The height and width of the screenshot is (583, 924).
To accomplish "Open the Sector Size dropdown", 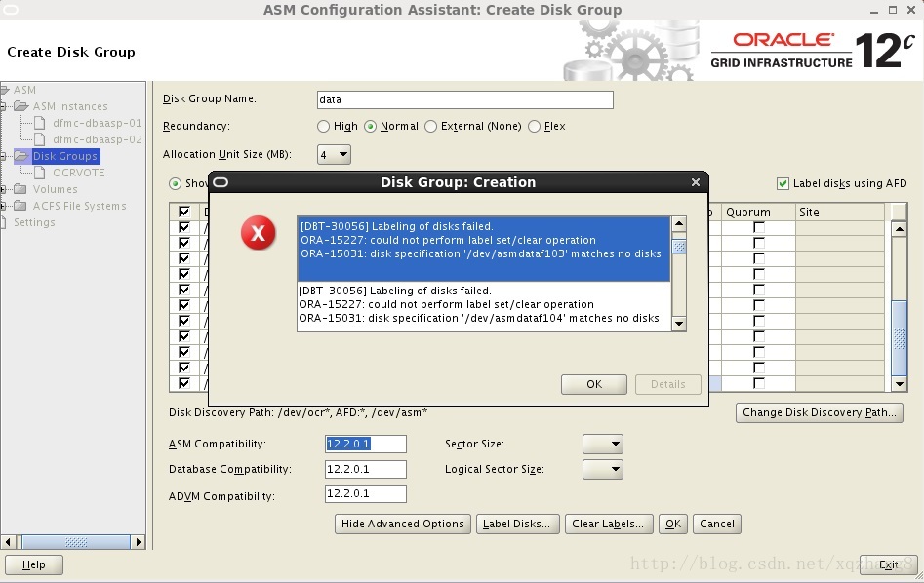I will pyautogui.click(x=603, y=444).
